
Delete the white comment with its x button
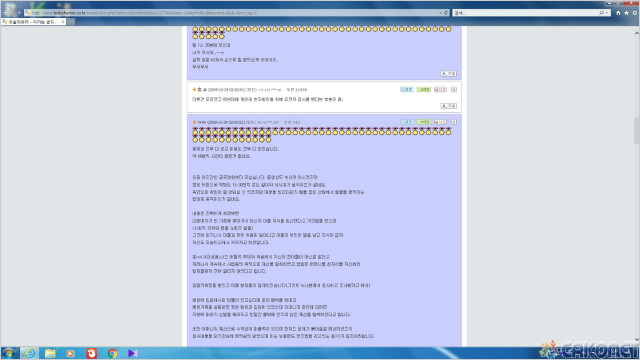[x=454, y=89]
